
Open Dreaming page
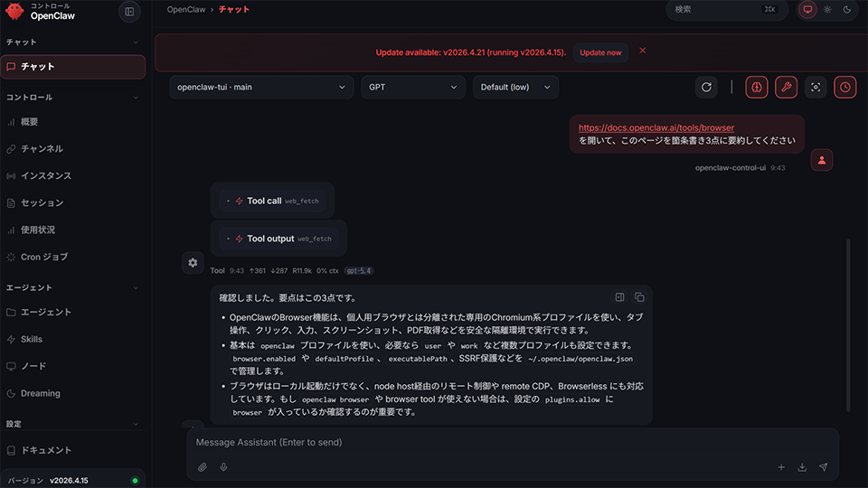(73, 393)
